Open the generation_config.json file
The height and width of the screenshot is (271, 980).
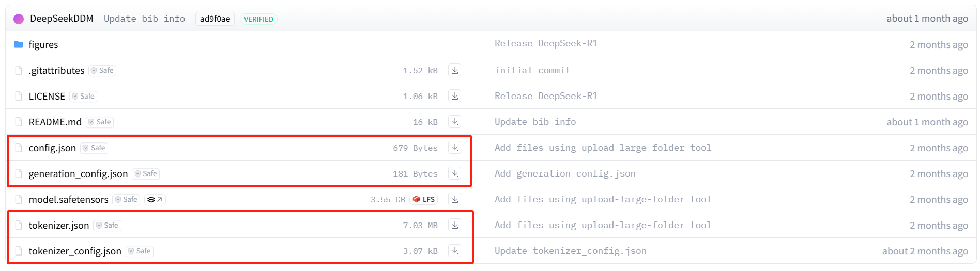(x=78, y=173)
